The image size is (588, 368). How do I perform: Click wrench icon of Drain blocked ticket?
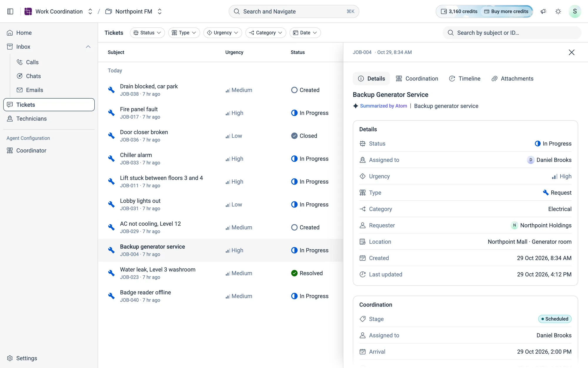(x=111, y=90)
